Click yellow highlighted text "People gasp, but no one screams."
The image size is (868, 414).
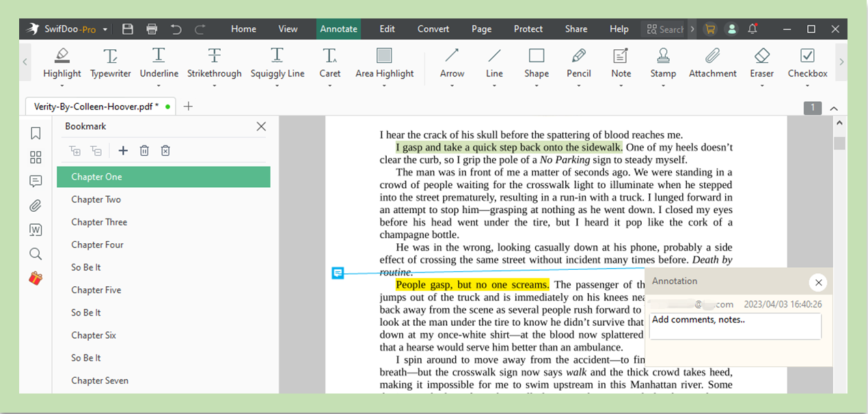click(x=472, y=284)
